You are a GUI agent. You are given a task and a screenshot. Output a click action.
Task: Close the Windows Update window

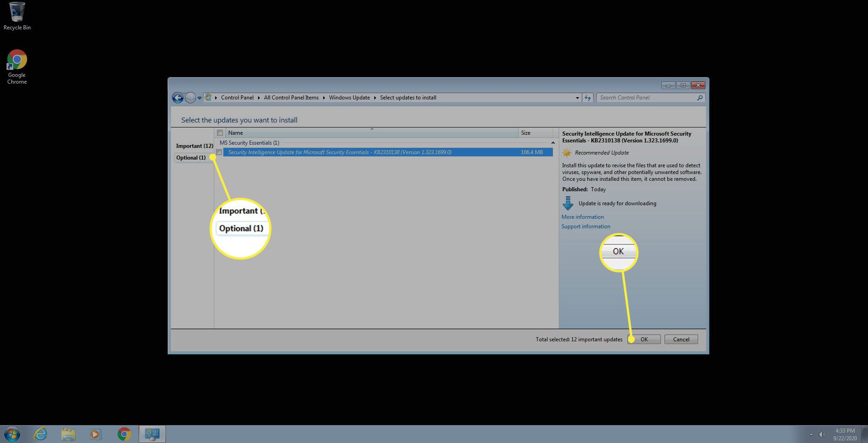pos(698,85)
